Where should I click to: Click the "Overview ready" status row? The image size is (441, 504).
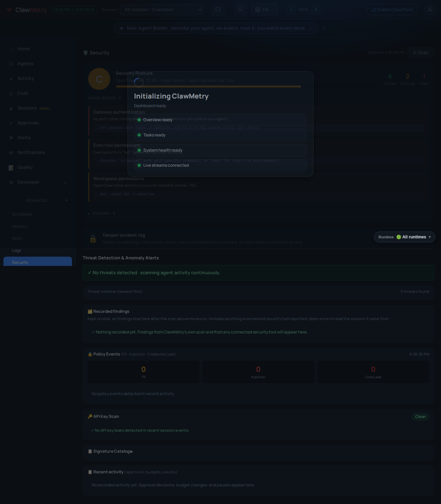220,120
